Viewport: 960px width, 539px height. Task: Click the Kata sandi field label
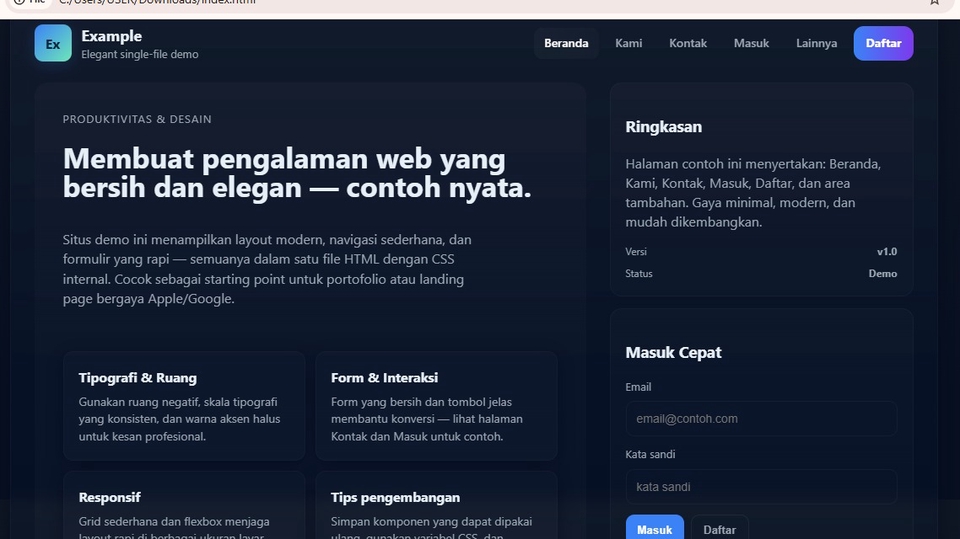pyautogui.click(x=650, y=454)
